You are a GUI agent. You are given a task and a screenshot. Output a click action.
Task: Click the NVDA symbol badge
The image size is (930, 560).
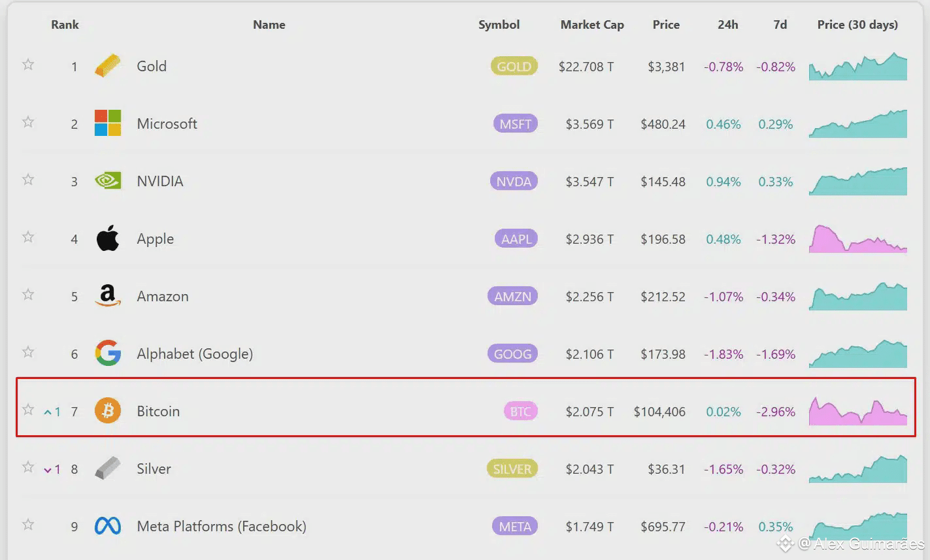tap(514, 181)
